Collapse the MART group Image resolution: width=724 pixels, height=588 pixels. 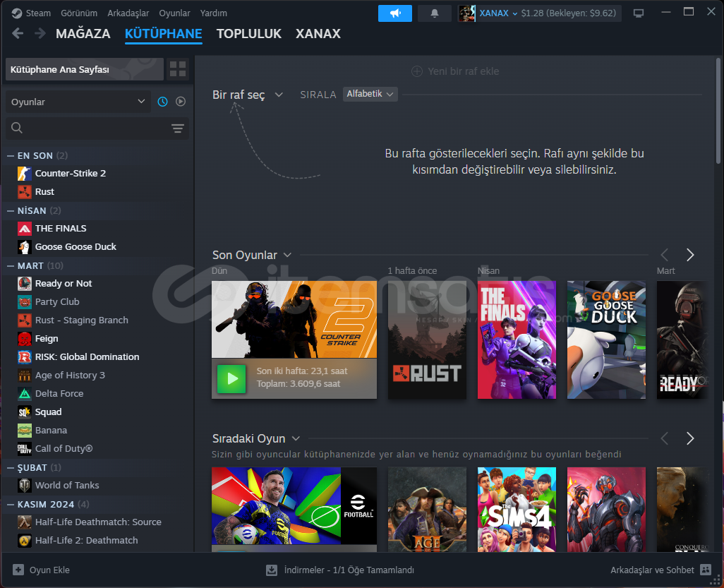coord(11,266)
